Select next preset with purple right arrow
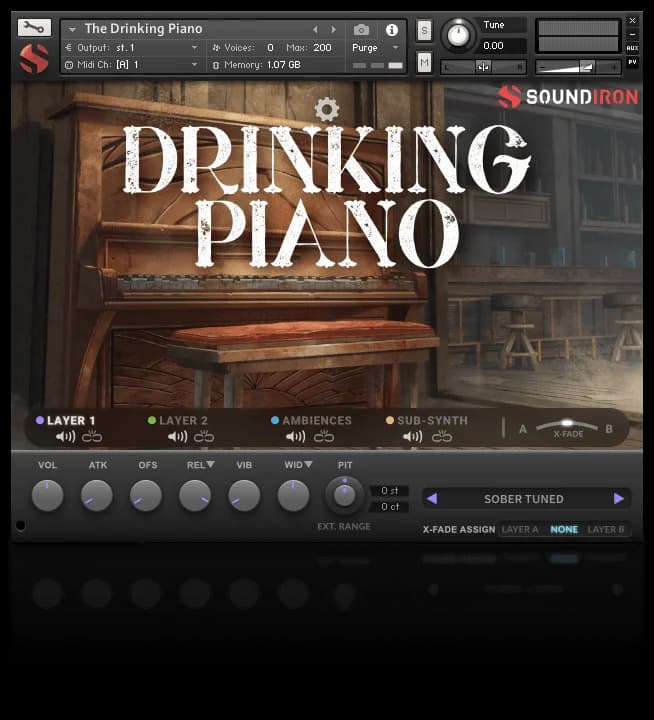654x720 pixels. click(x=619, y=499)
